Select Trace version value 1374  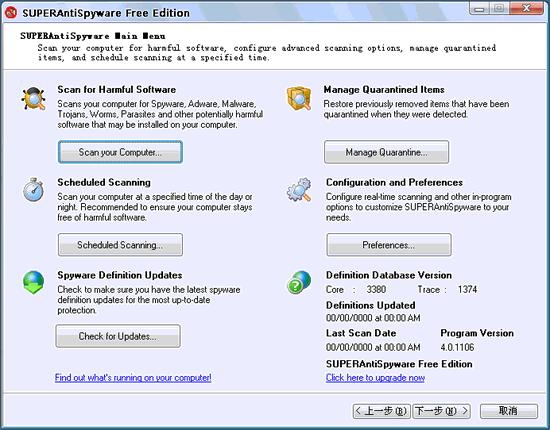tap(467, 289)
